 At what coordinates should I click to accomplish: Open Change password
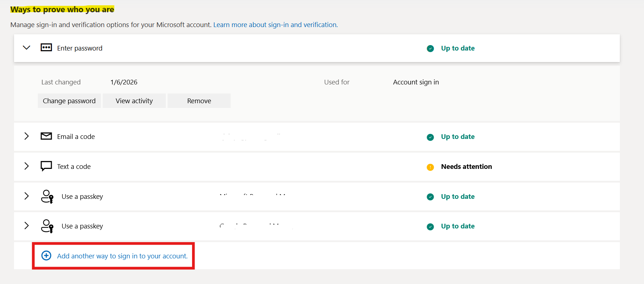[69, 101]
